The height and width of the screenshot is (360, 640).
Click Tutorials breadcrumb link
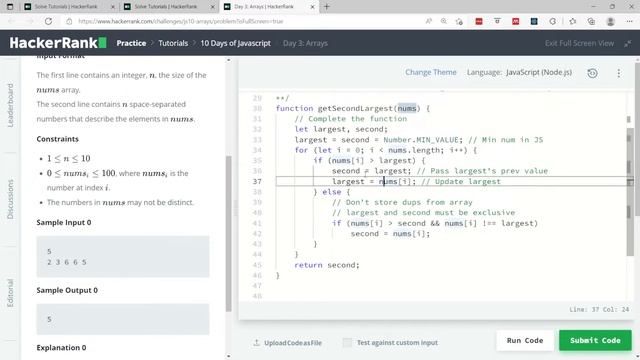pyautogui.click(x=173, y=43)
